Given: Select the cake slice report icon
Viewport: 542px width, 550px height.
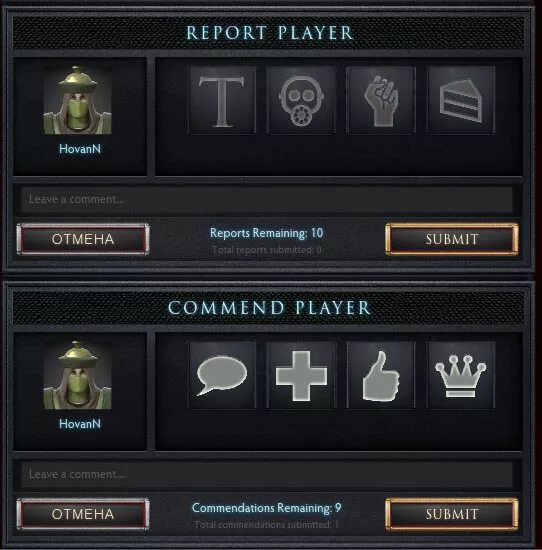Looking at the screenshot, I should coord(461,100).
